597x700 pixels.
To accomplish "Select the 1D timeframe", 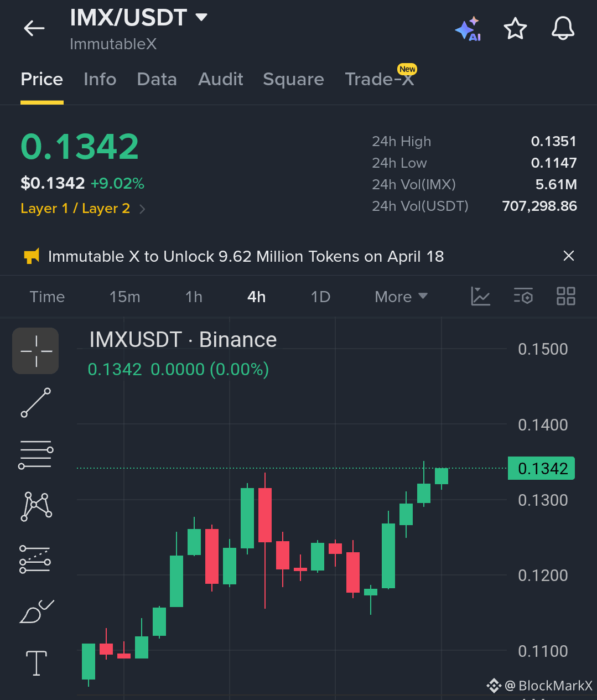I will (320, 297).
